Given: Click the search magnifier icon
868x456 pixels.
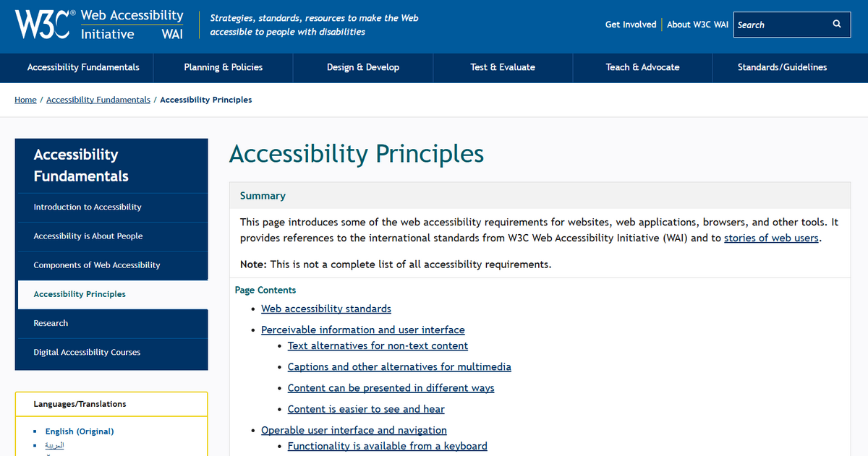Looking at the screenshot, I should [x=837, y=25].
